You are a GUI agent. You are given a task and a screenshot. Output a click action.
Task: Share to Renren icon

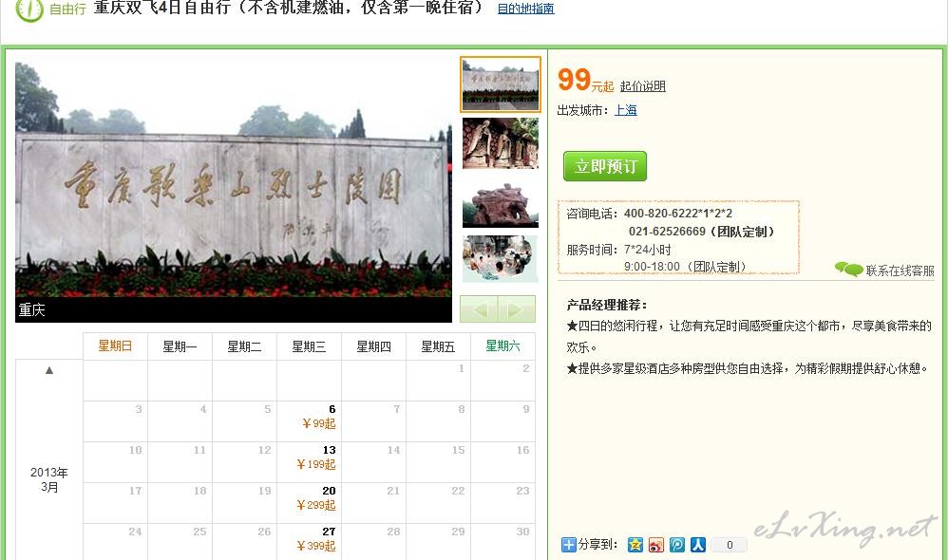(x=698, y=544)
